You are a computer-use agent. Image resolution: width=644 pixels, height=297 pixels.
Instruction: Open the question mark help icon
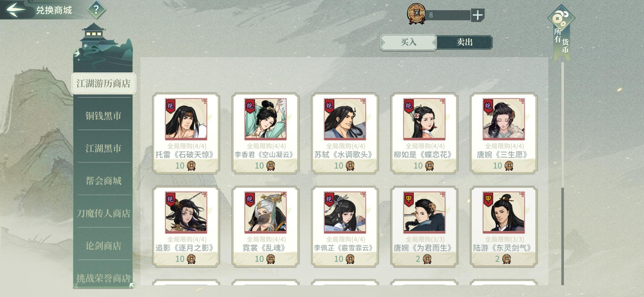point(96,10)
